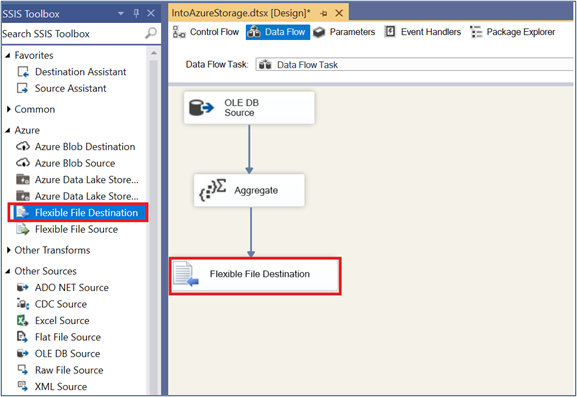Click the toolbox scrollbar up arrow
577x397 pixels.
click(154, 54)
